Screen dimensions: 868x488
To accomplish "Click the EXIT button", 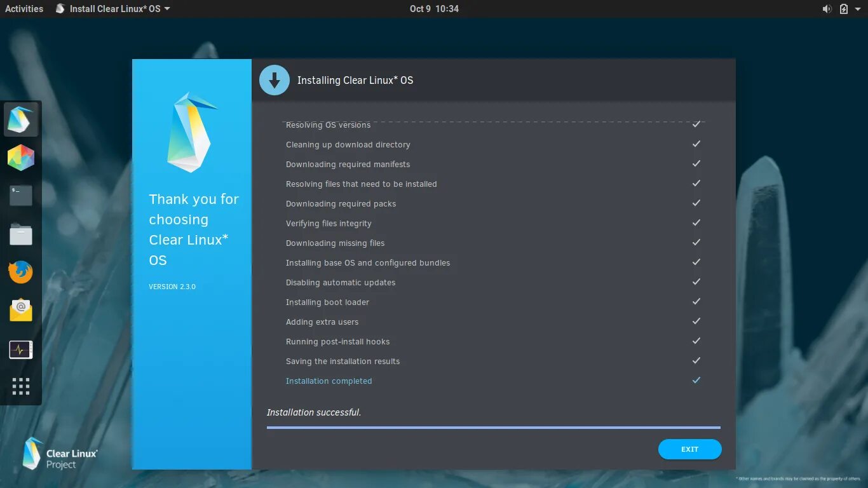I will pos(690,449).
